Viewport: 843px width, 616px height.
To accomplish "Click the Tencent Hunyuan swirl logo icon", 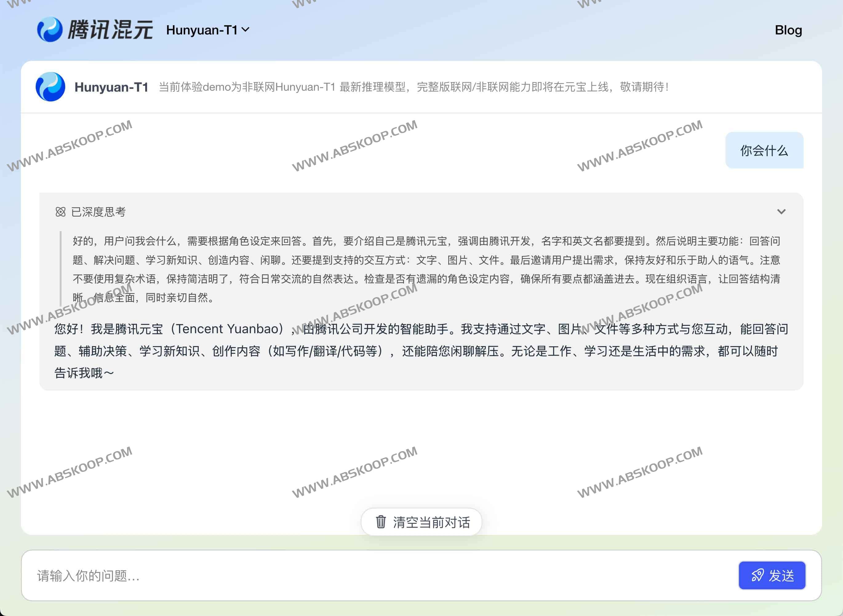I will pos(50,30).
